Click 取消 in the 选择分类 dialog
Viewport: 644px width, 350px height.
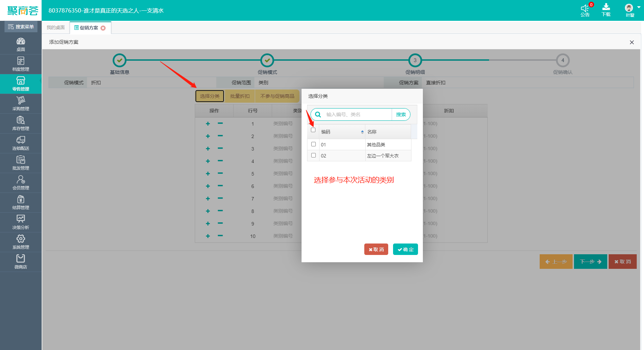pos(376,249)
